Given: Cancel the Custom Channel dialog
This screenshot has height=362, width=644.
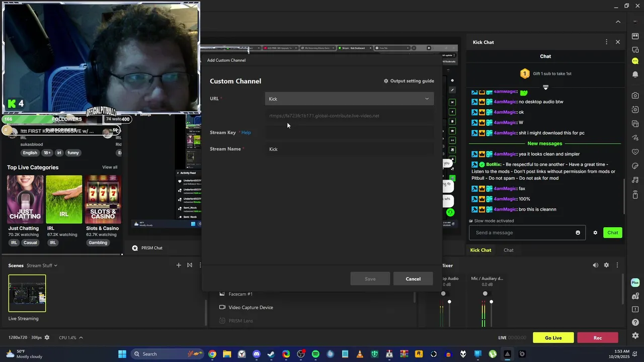Looking at the screenshot, I should [413, 279].
